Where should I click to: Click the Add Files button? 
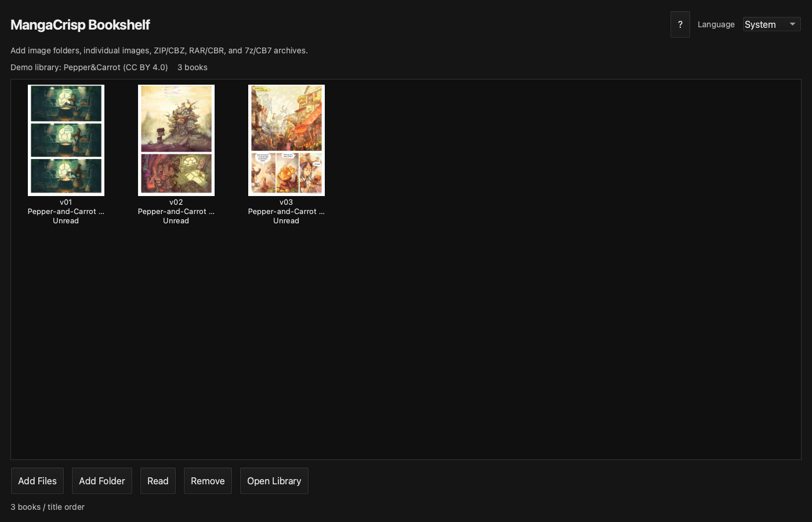pyautogui.click(x=37, y=481)
